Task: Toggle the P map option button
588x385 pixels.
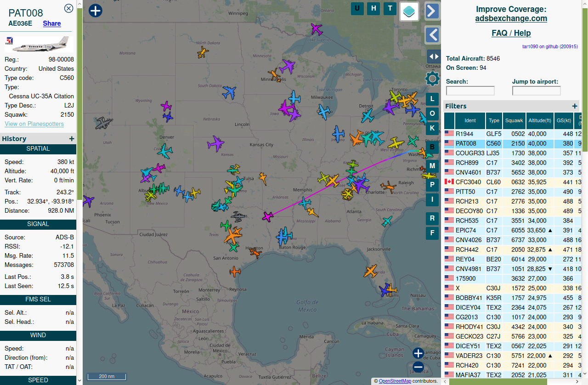Action: 432,184
